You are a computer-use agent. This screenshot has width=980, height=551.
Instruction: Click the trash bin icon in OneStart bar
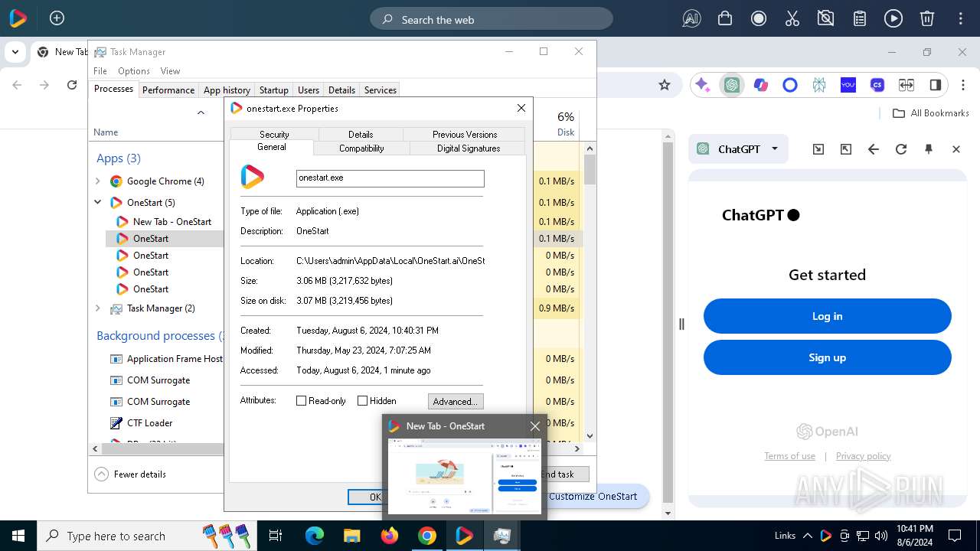[927, 19]
